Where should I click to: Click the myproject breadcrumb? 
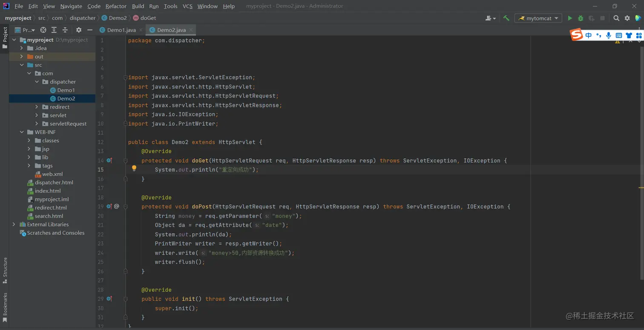tap(18, 18)
